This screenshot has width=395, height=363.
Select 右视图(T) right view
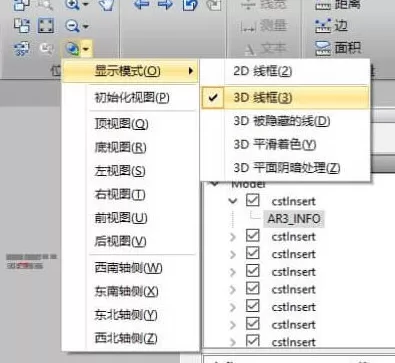120,194
